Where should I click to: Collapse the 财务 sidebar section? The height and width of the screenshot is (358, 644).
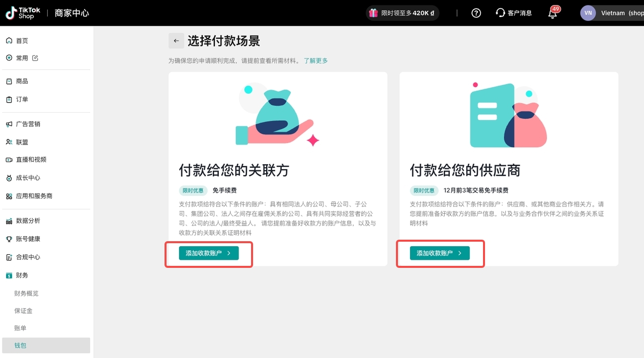coord(22,275)
